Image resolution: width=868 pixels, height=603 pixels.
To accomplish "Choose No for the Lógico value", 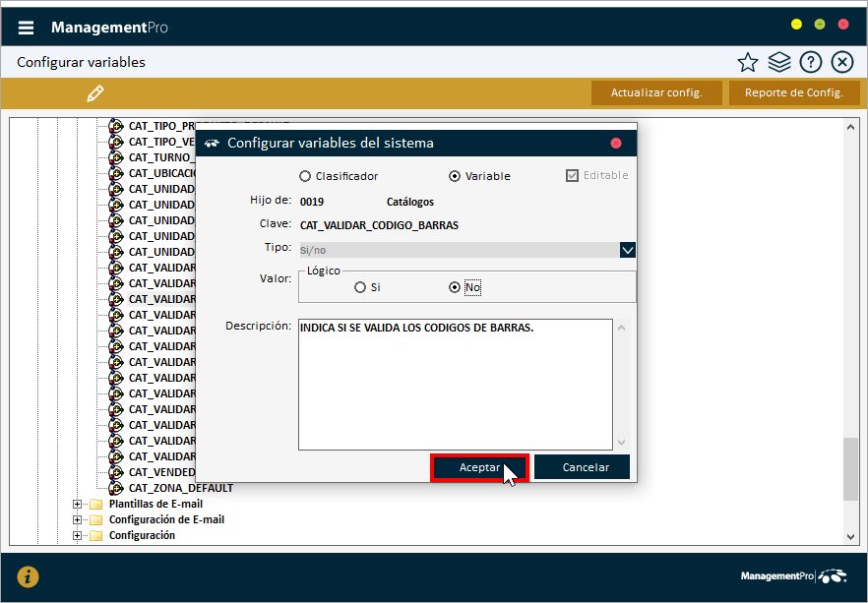I will coord(455,287).
